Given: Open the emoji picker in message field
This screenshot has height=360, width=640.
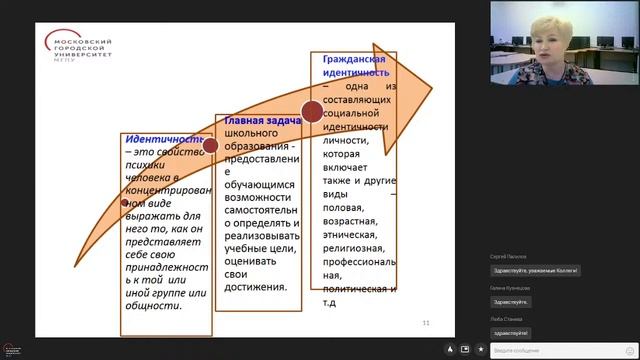Looking at the screenshot, I should (630, 351).
